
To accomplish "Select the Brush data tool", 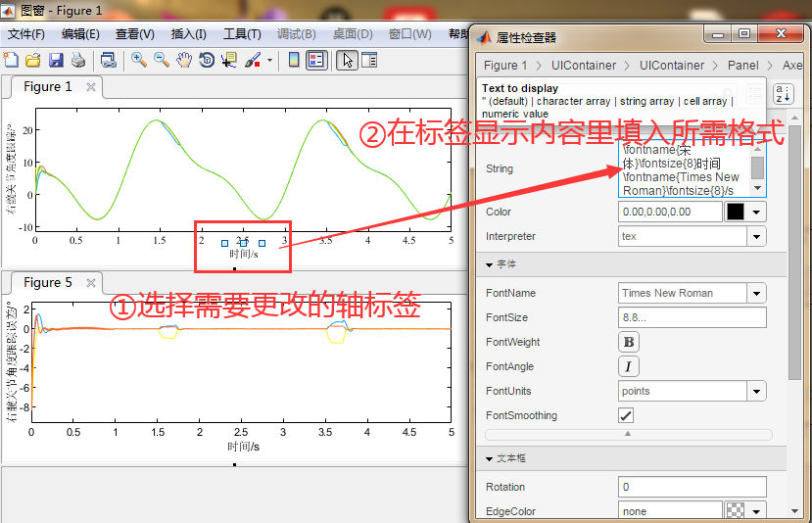I will click(252, 60).
